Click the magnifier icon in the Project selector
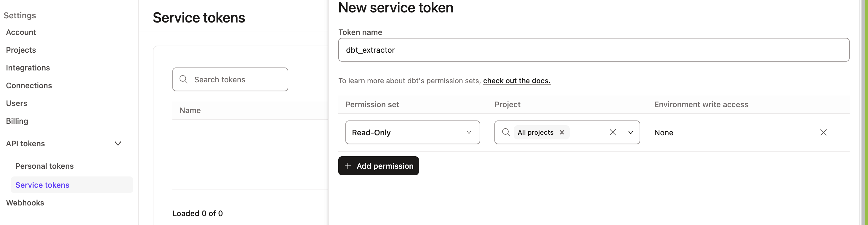Viewport: 868px width, 225px height. coord(506,132)
